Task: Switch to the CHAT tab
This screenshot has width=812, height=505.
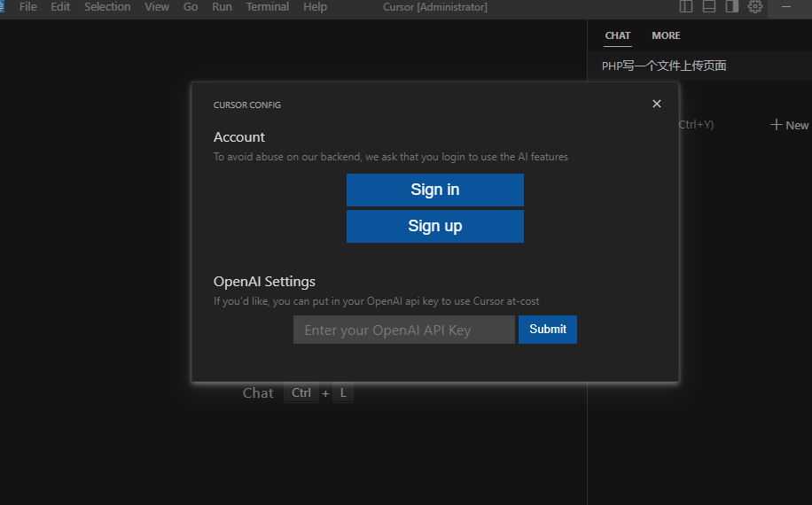Action: click(x=618, y=35)
